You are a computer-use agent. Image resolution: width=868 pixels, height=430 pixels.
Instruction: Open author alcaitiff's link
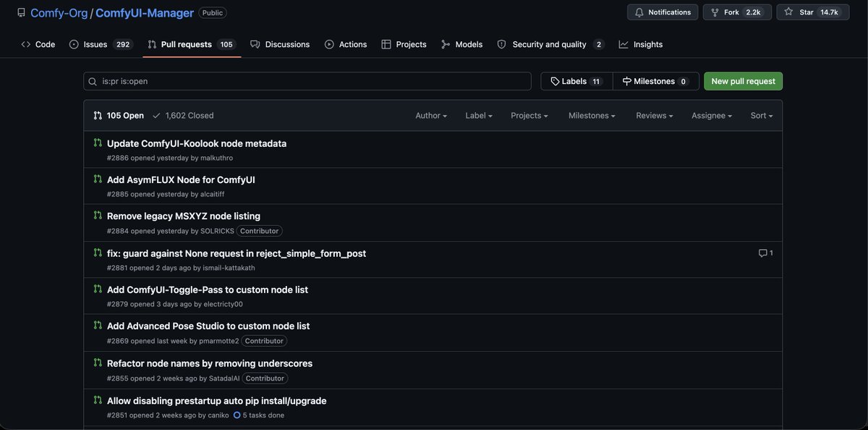click(x=213, y=194)
